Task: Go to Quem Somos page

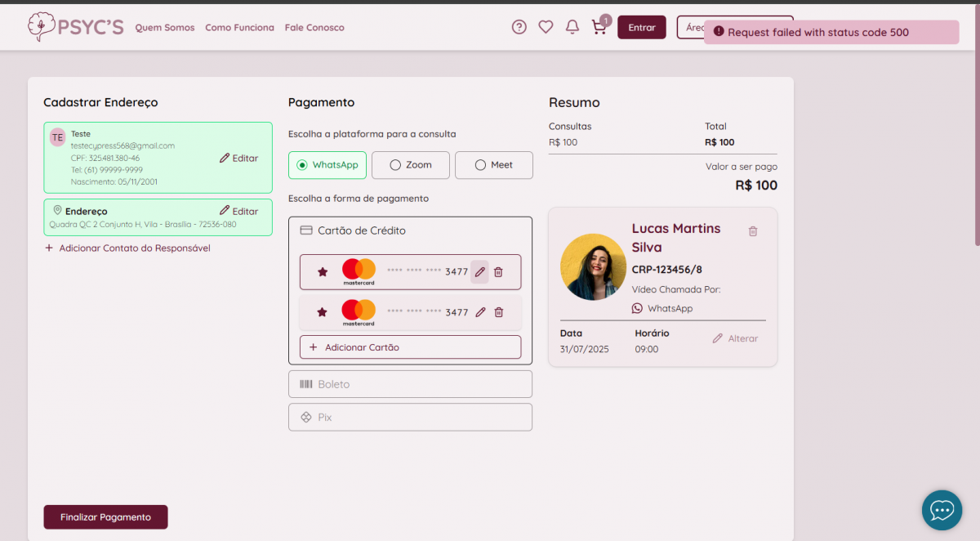Action: [165, 28]
